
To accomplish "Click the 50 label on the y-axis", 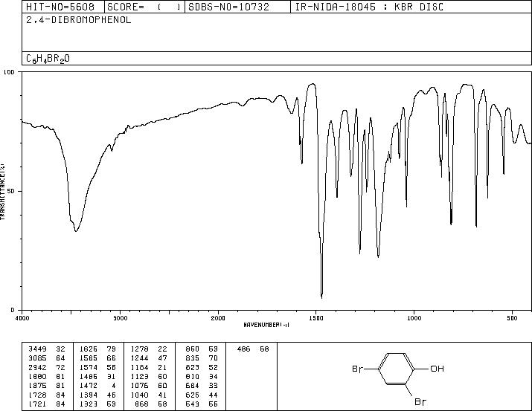I will click(11, 191).
